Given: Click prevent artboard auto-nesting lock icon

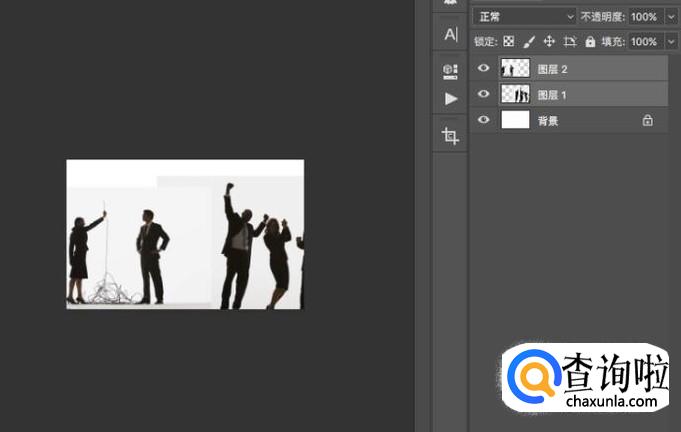Looking at the screenshot, I should coord(570,42).
